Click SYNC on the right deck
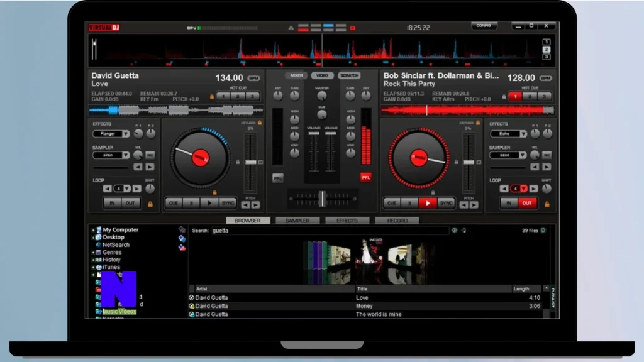The width and height of the screenshot is (644, 362). click(446, 203)
